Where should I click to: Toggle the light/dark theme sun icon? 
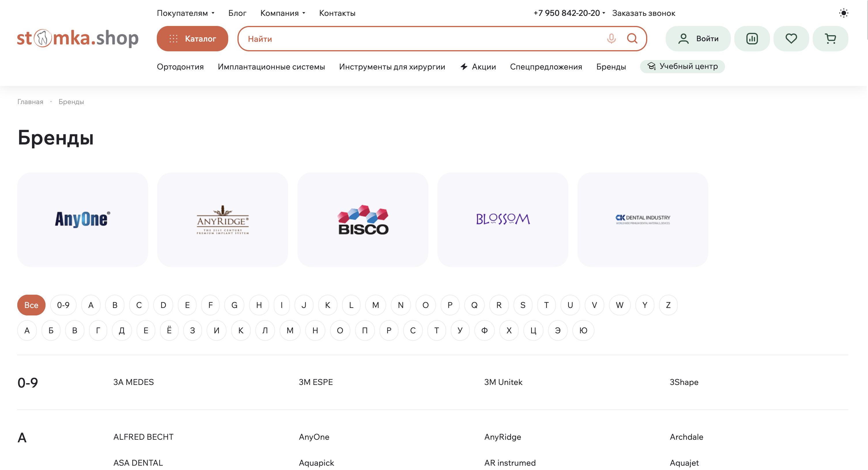click(x=844, y=13)
